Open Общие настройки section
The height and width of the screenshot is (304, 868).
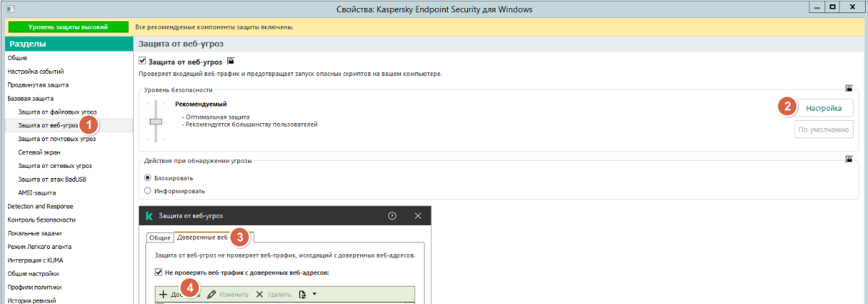click(33, 274)
